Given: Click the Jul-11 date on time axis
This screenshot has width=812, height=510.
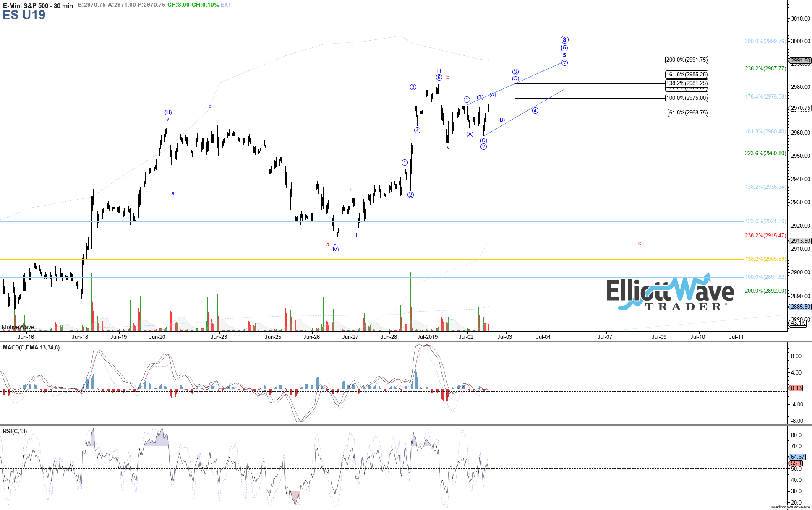Looking at the screenshot, I should click(736, 337).
